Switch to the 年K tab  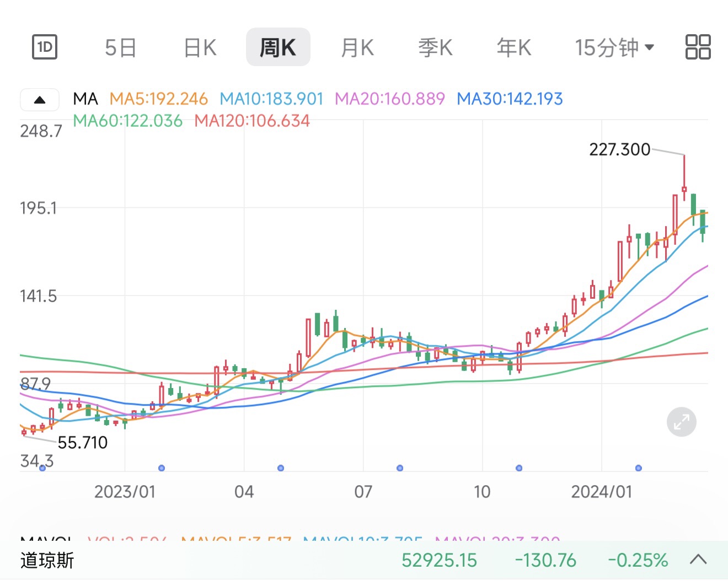(514, 47)
